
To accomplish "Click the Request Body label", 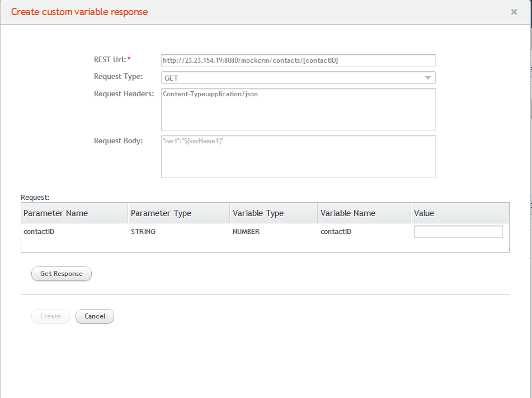I will point(119,141).
